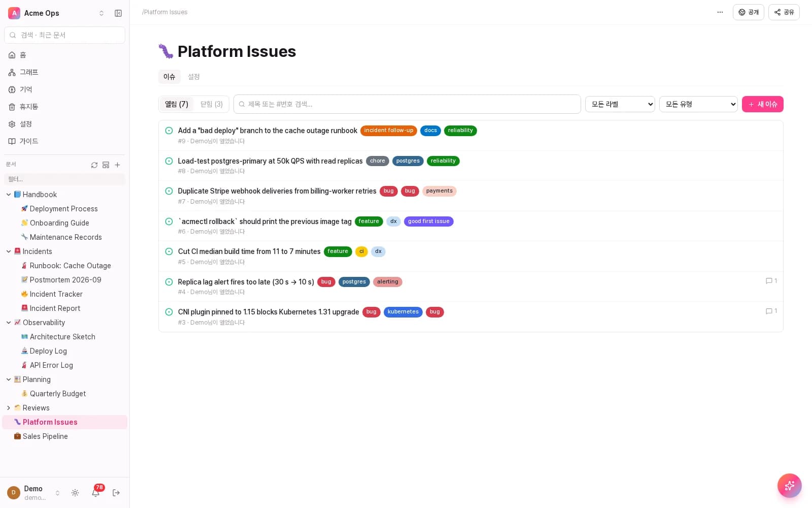The width and height of the screenshot is (812, 508).
Task: Show the 닫힘 (3) closed issues
Action: tap(212, 104)
